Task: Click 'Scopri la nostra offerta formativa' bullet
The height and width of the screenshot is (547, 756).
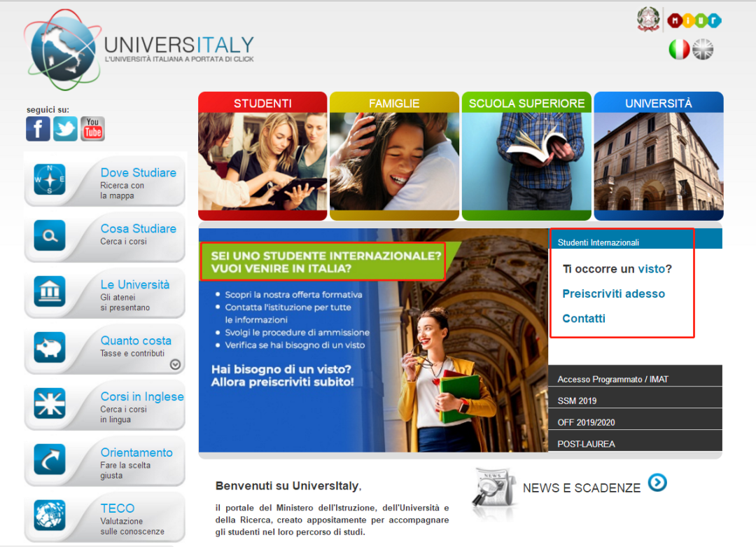Action: click(x=293, y=295)
